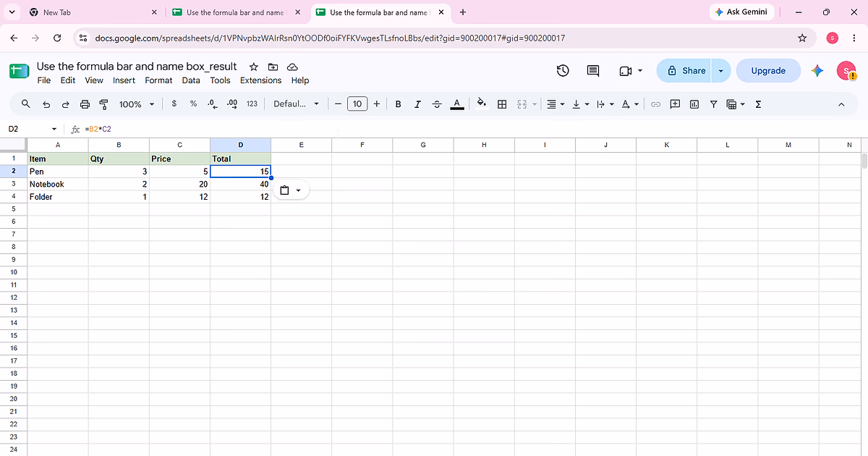Screen dimensions: 868x456
Task: Open the Default font dropdown
Action: [296, 104]
